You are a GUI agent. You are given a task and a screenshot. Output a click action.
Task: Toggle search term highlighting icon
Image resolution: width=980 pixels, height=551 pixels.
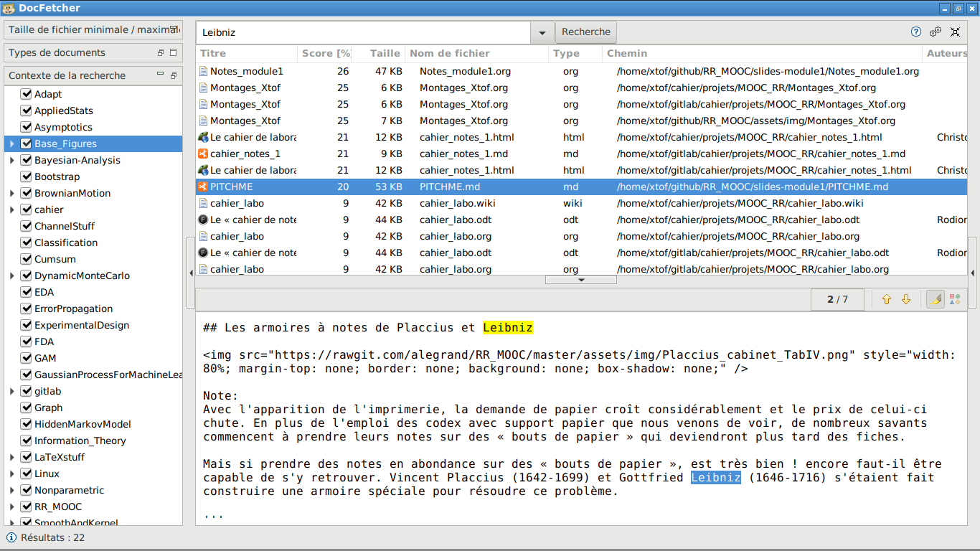coord(936,299)
